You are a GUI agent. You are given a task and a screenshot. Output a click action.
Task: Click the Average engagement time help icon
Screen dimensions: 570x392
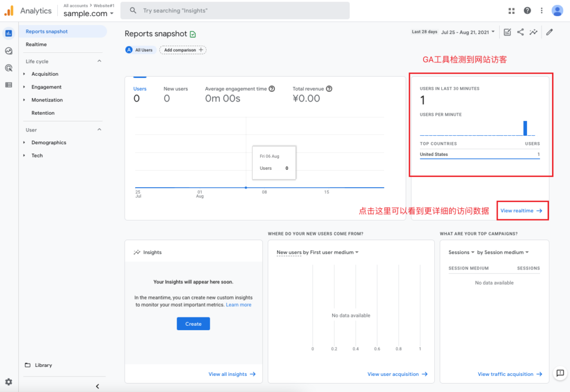272,89
